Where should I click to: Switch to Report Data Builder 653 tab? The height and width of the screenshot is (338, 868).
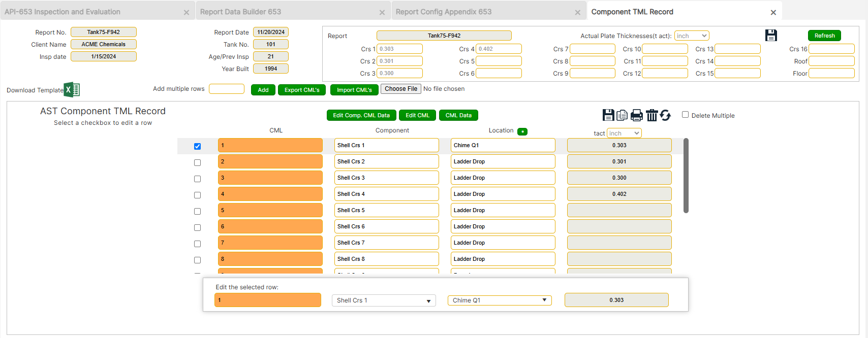click(240, 12)
